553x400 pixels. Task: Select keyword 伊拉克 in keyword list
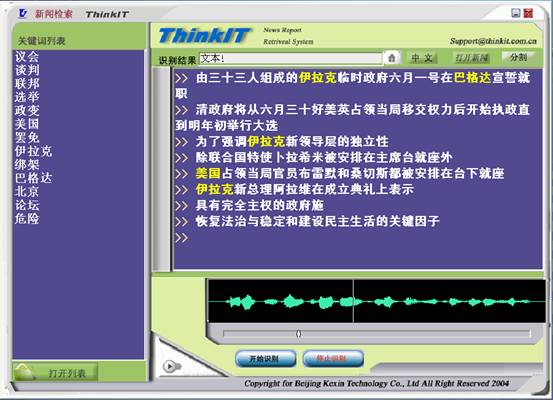pos(34,151)
